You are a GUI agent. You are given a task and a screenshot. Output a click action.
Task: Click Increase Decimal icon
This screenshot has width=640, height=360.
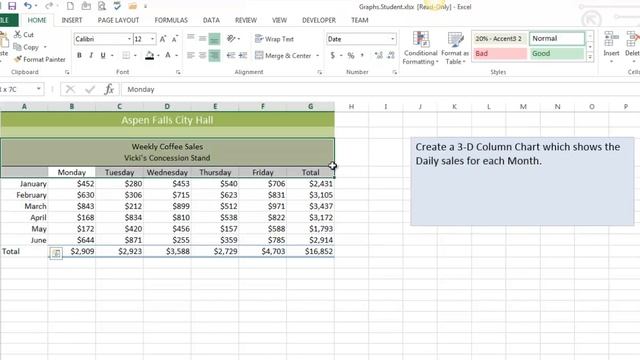pos(378,55)
